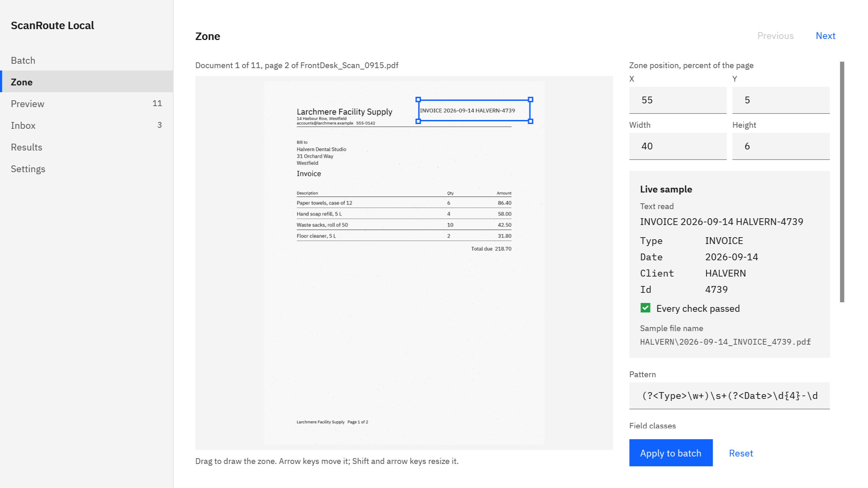This screenshot has width=868, height=488.
Task: Open the Preview section
Action: (86, 103)
